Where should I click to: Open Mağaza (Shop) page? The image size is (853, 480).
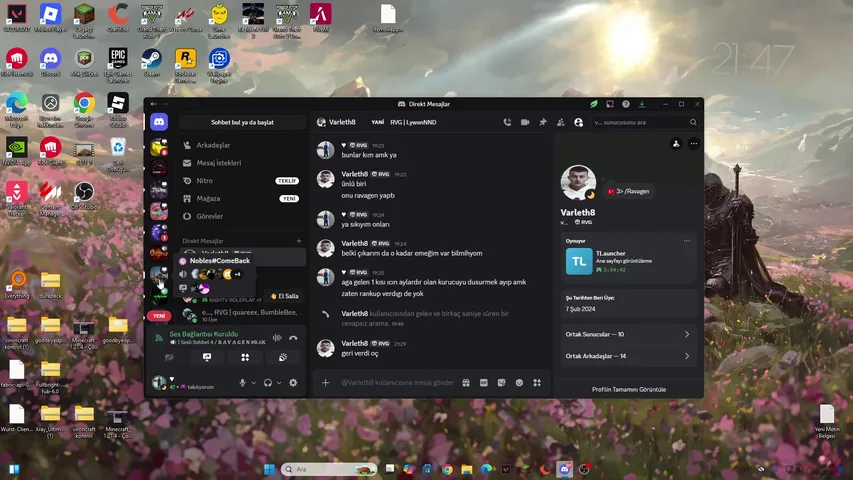point(242,199)
